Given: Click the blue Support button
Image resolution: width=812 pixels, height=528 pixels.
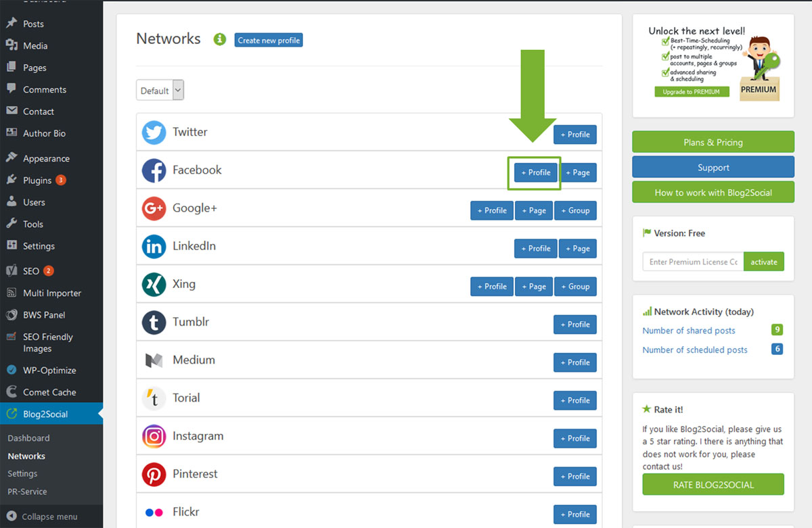Looking at the screenshot, I should (x=713, y=167).
